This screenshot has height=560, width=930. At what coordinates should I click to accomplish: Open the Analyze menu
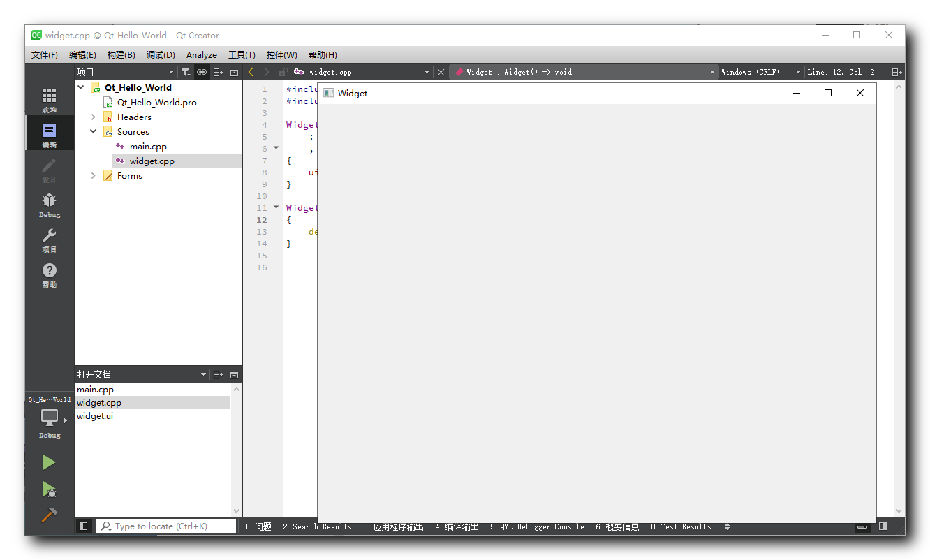(x=202, y=54)
